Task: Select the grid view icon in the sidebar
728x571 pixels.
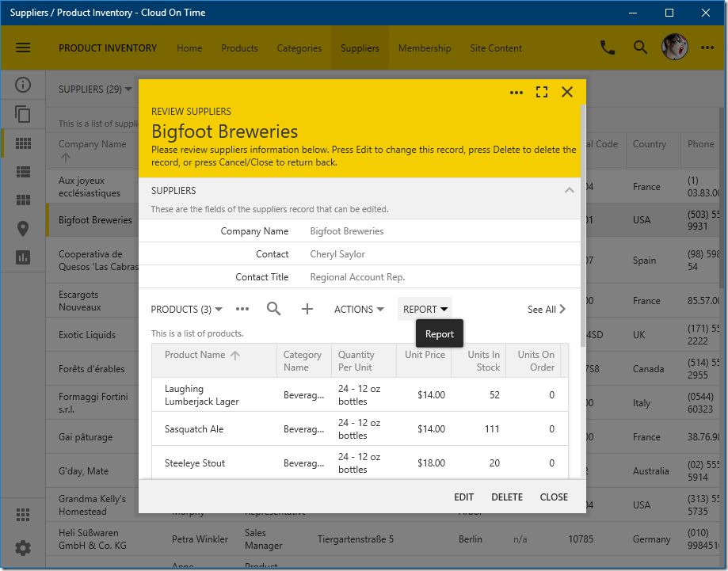Action: pos(23,143)
